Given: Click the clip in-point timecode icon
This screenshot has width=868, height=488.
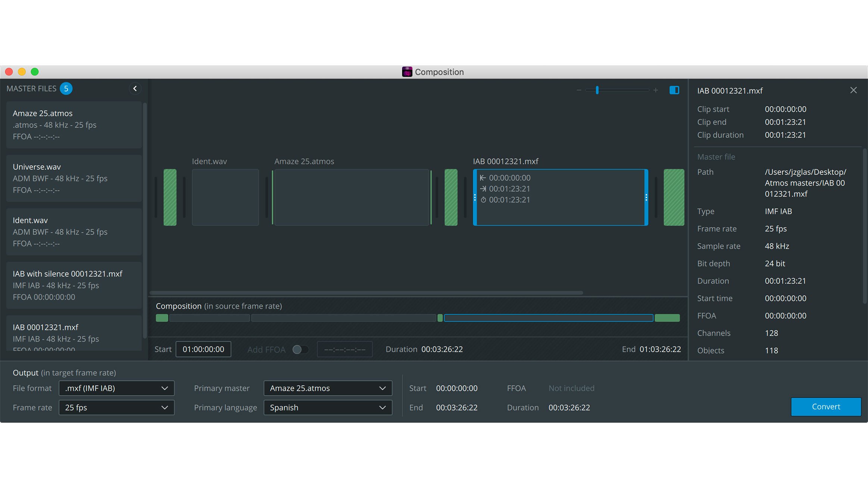Looking at the screenshot, I should [x=483, y=178].
